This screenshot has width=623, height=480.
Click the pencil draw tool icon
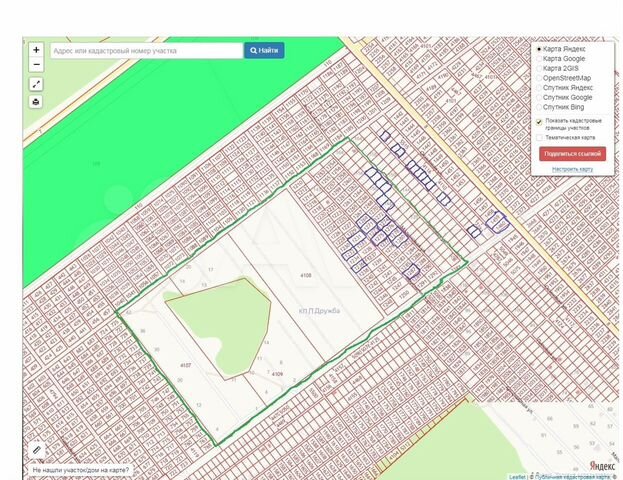coord(37,450)
